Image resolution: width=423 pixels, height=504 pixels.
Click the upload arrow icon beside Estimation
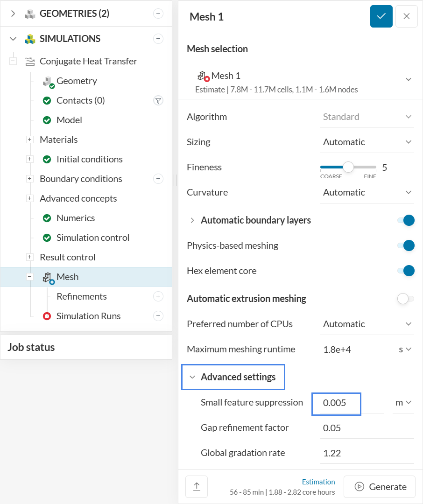click(197, 487)
